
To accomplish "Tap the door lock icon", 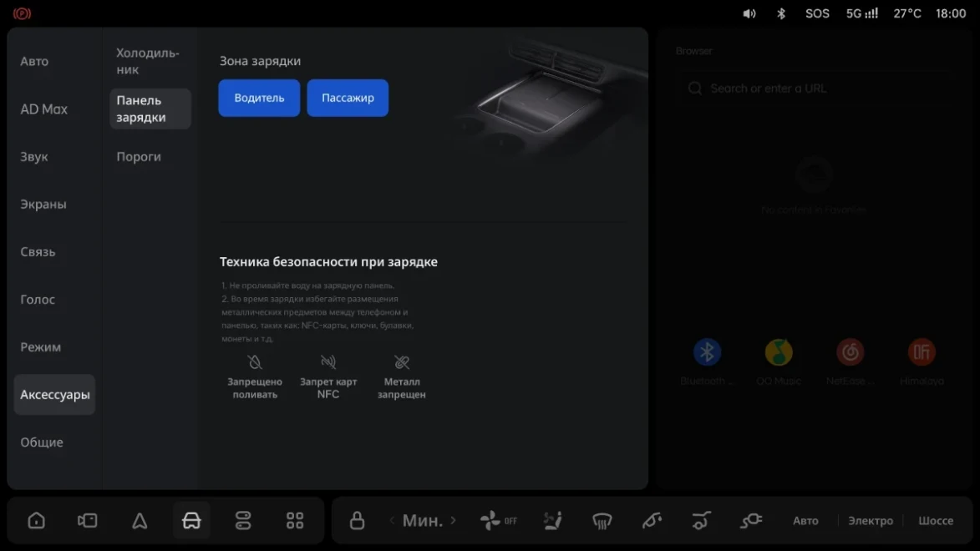I will 357,520.
